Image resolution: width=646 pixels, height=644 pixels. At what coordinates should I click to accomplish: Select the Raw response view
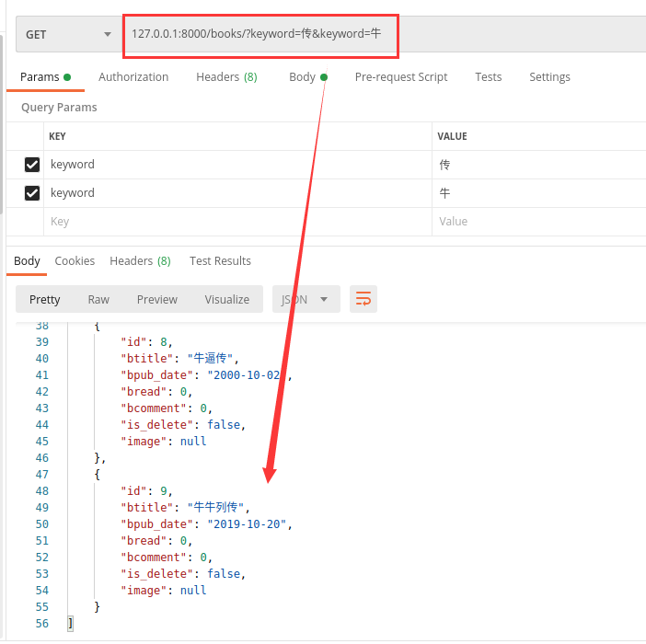[x=98, y=299]
